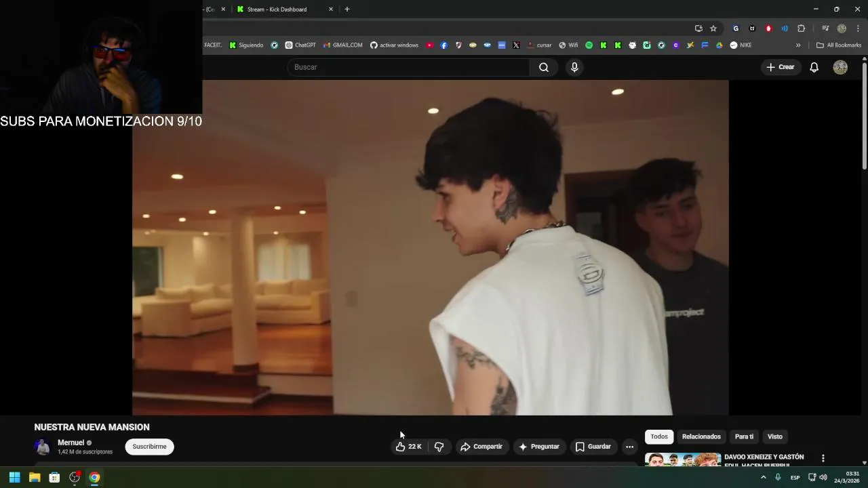Click the Compartir share button
Viewport: 868px width, 488px height.
coord(481,447)
